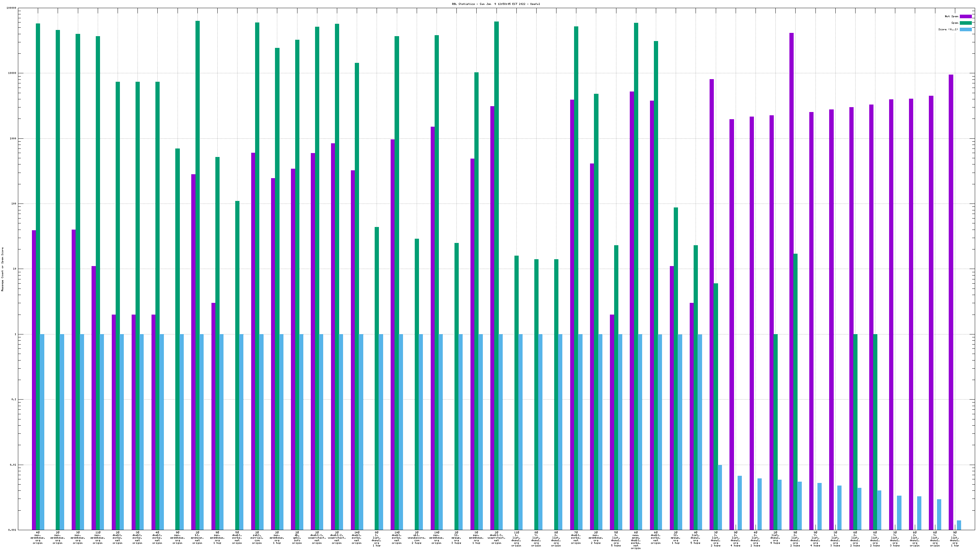
Task: Click the blue Score (0..1) legend swatch
Action: pos(966,29)
